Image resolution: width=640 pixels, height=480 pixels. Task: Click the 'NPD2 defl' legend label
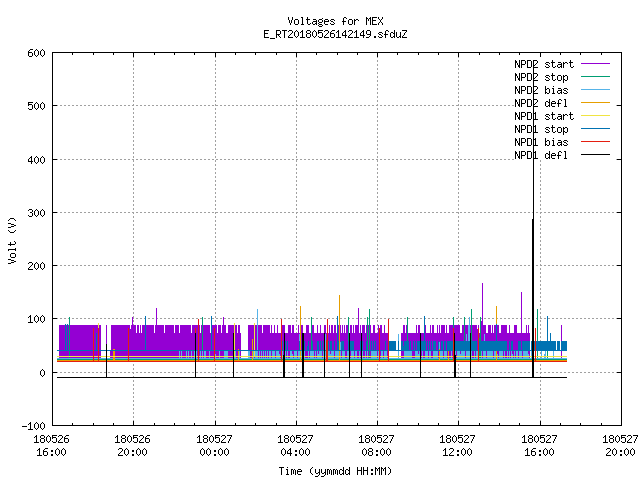(541, 103)
